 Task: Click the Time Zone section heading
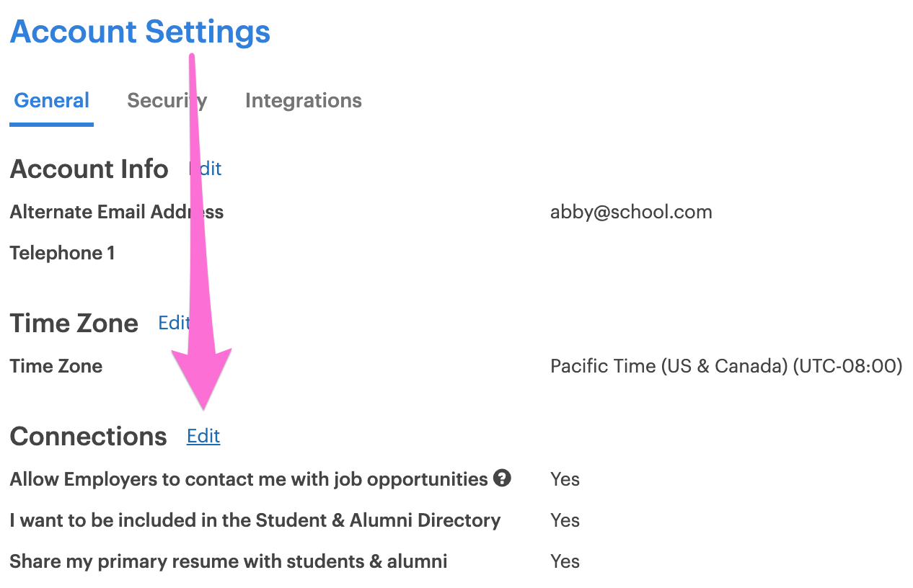coord(74,324)
